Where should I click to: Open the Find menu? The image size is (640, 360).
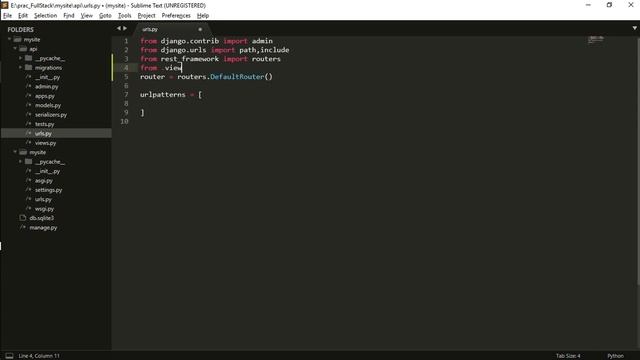tap(69, 16)
